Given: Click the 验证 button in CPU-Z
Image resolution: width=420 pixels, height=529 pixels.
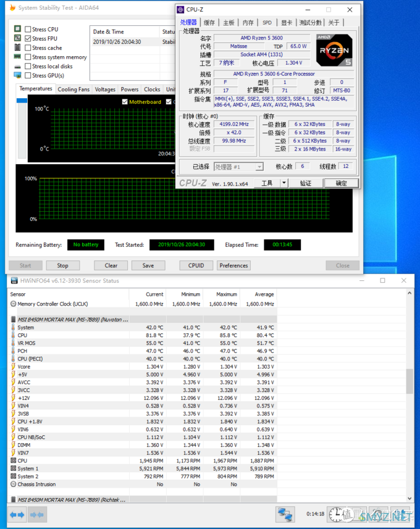Looking at the screenshot, I should (x=306, y=183).
